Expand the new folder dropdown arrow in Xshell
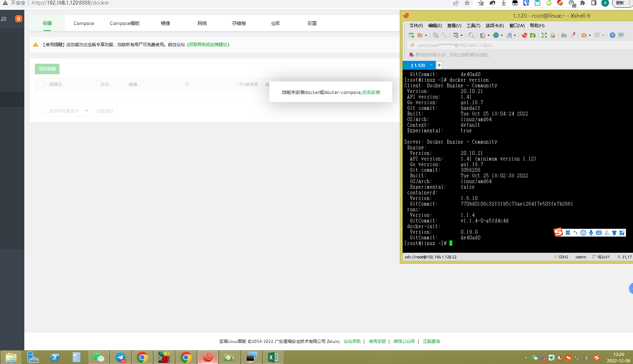Image resolution: width=633 pixels, height=364 pixels. 590,35
